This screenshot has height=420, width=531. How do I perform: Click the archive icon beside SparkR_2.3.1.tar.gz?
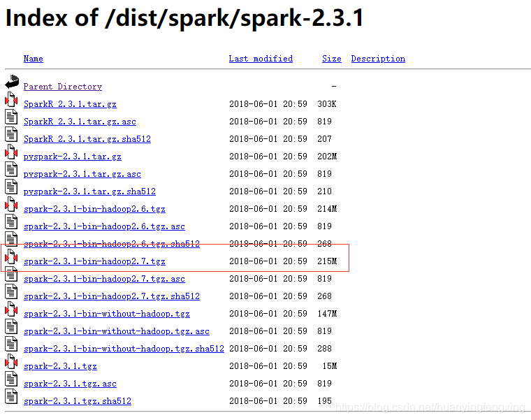click(11, 99)
